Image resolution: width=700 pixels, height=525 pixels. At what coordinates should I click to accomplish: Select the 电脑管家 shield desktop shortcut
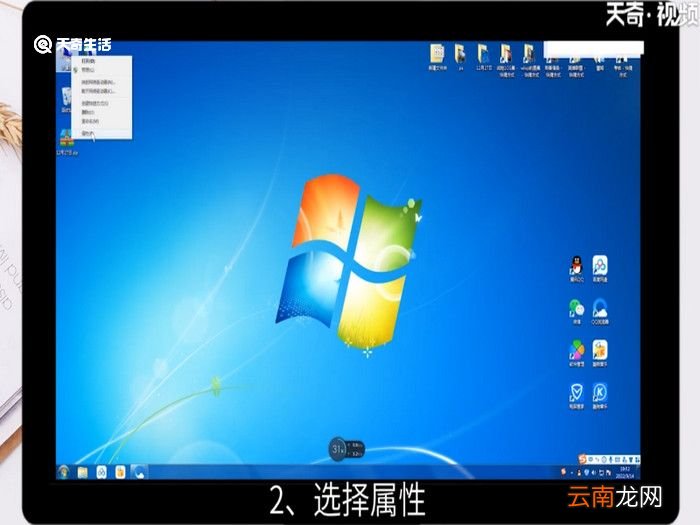tap(576, 396)
